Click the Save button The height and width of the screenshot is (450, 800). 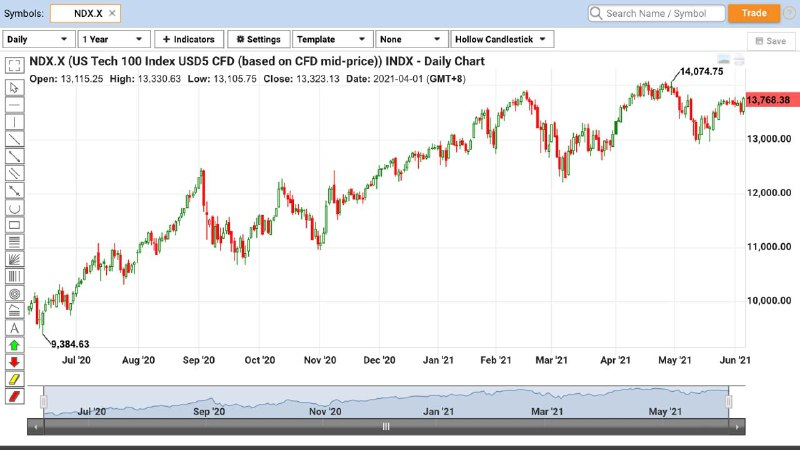(x=771, y=41)
